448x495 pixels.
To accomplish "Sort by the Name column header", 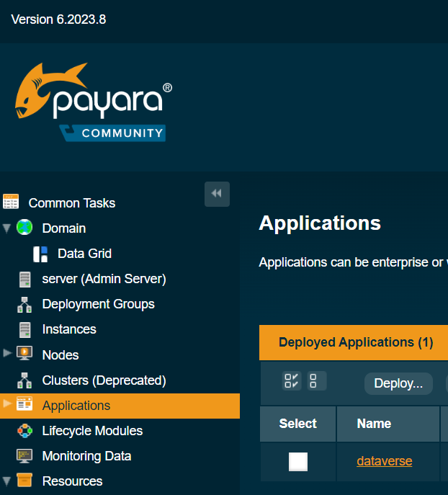I will (x=374, y=424).
